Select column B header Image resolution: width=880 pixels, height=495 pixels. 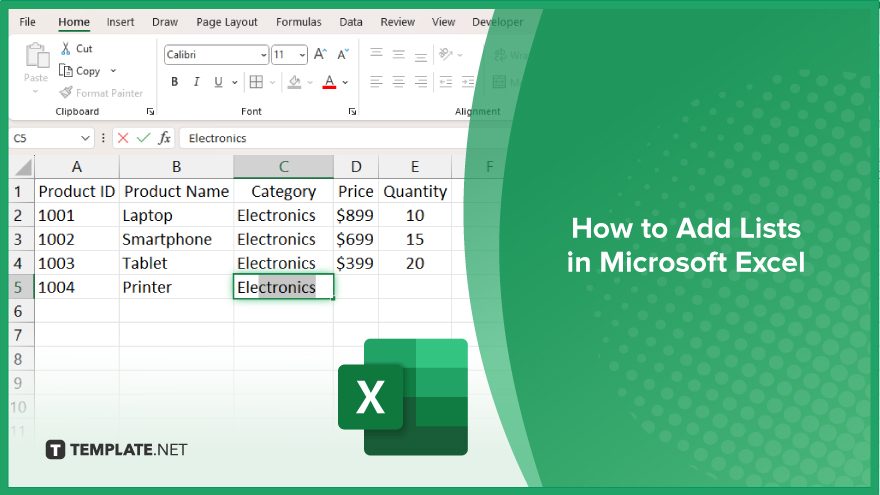(176, 167)
